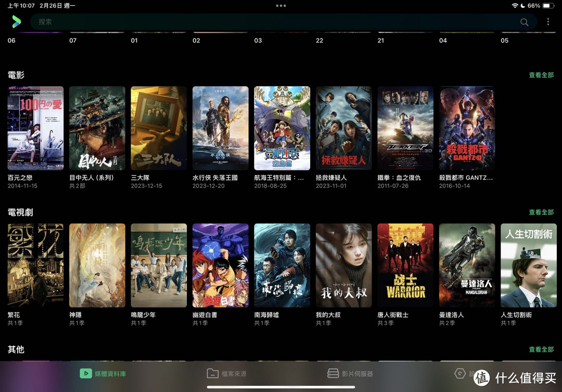Open 幽遊白書 TV show poster
Screen dimensions: 562x392
[221, 265]
